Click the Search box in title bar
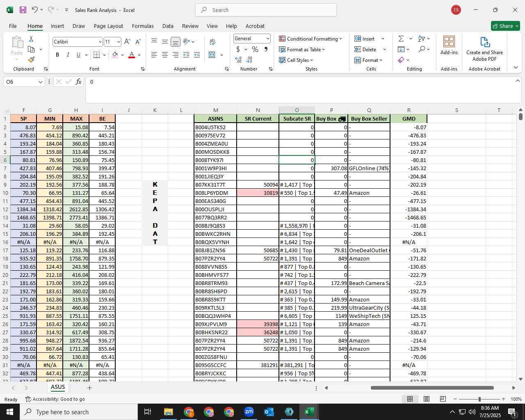The height and width of the screenshot is (420, 525). tap(266, 10)
